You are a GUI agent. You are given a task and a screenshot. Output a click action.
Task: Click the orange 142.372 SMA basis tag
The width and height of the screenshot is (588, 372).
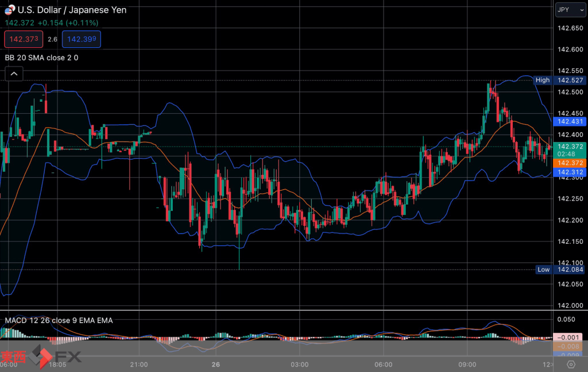(569, 163)
